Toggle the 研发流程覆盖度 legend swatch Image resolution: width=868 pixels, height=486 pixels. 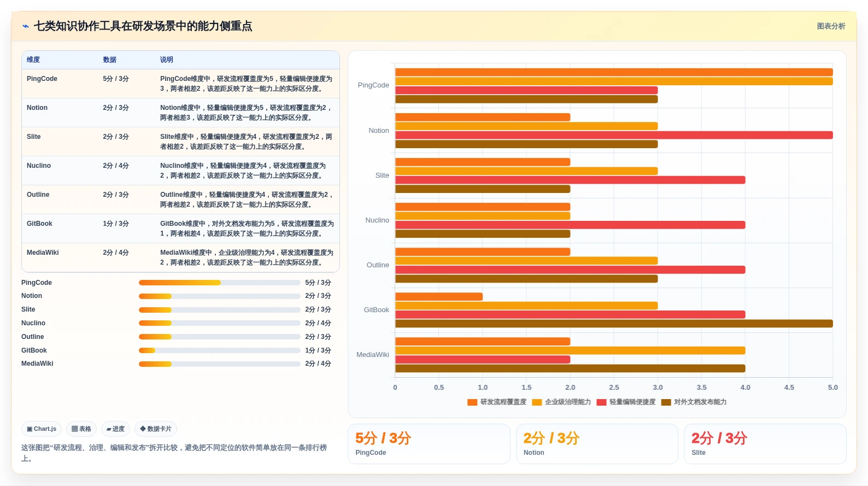tap(472, 402)
